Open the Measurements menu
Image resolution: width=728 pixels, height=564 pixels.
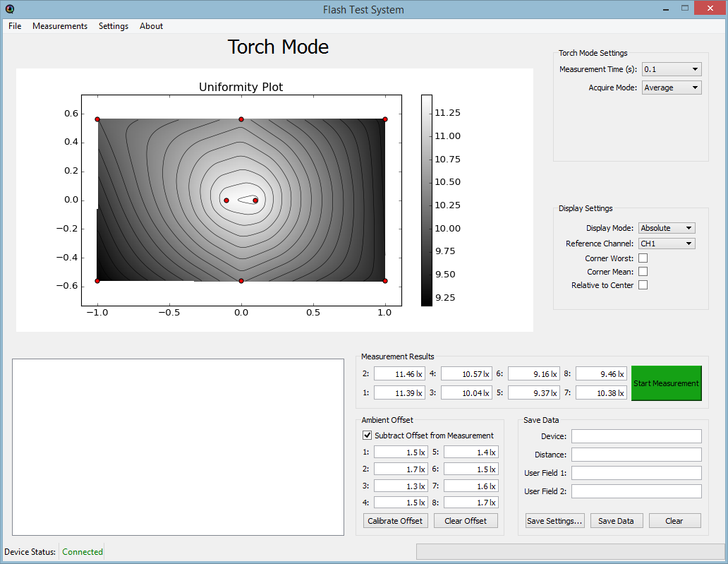point(60,26)
